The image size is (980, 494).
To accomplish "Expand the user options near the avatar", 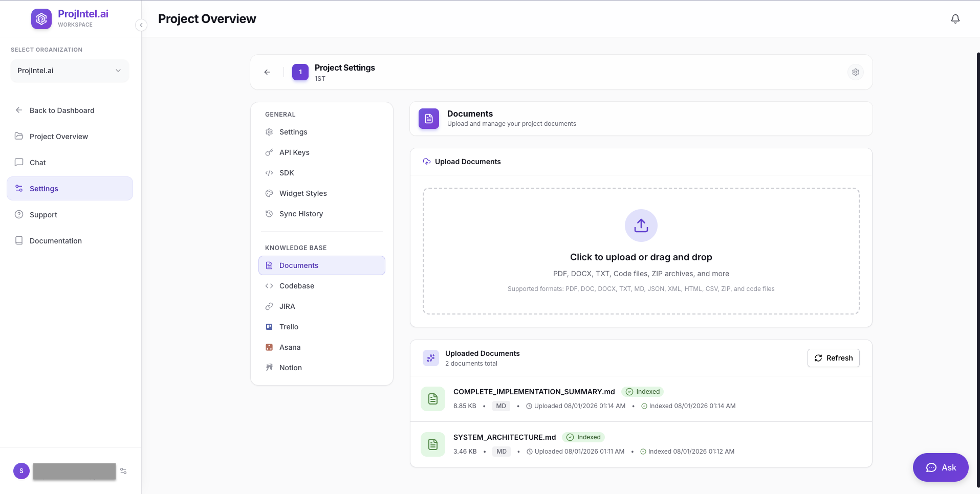I will coord(123,471).
